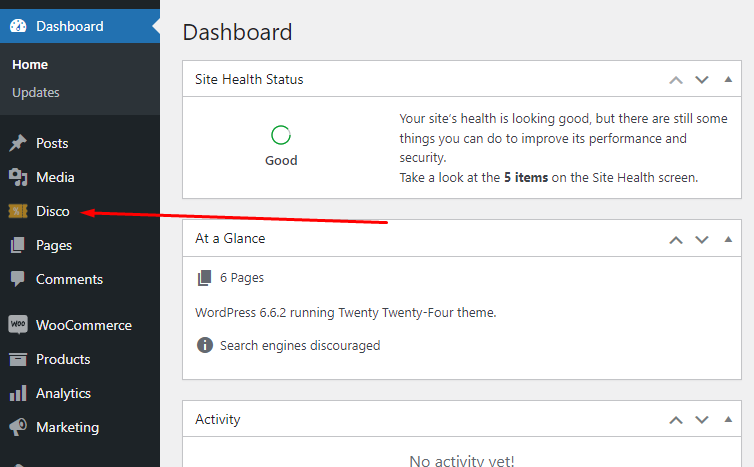
Task: Select the Home submenu item
Action: [30, 64]
